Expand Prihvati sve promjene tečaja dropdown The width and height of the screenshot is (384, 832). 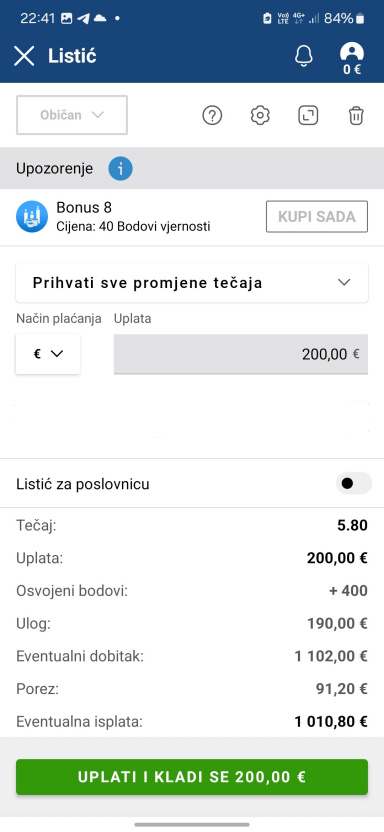point(192,283)
